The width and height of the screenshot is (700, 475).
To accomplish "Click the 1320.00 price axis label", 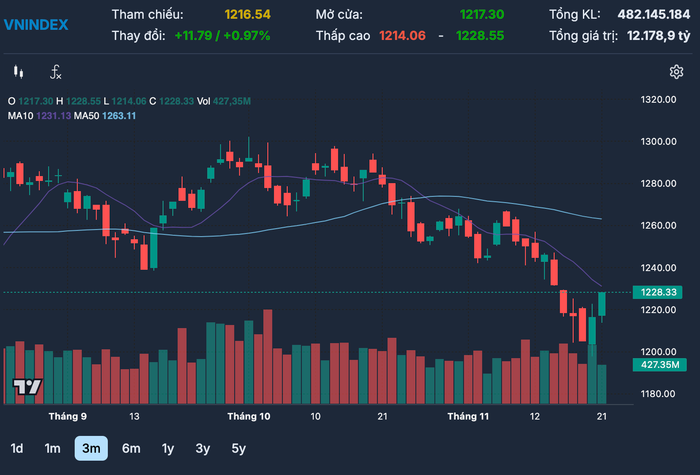I will click(658, 100).
